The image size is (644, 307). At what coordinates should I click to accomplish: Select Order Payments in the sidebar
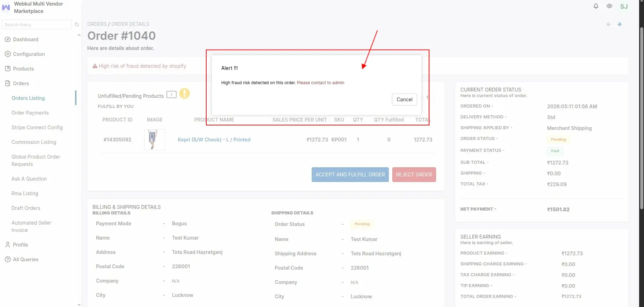point(30,113)
